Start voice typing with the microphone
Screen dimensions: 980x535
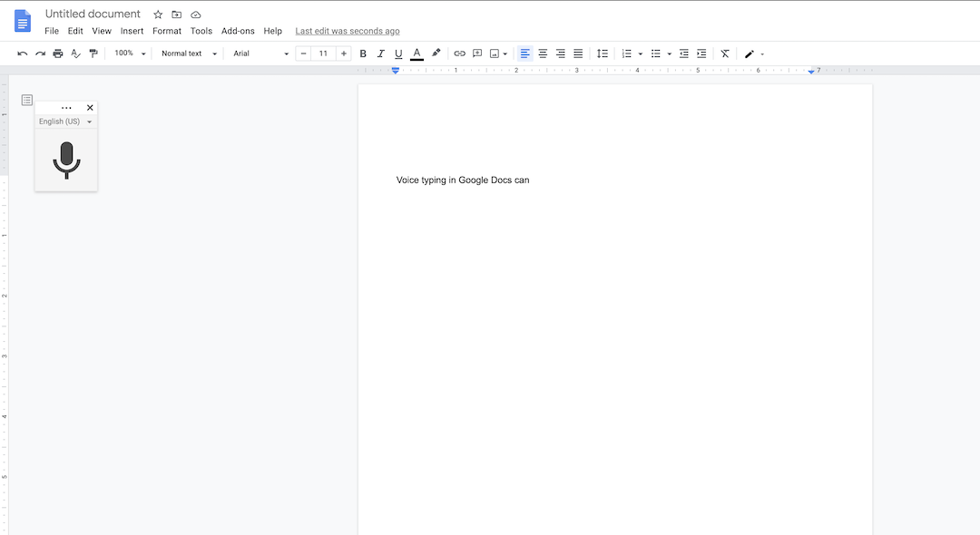[x=66, y=160]
